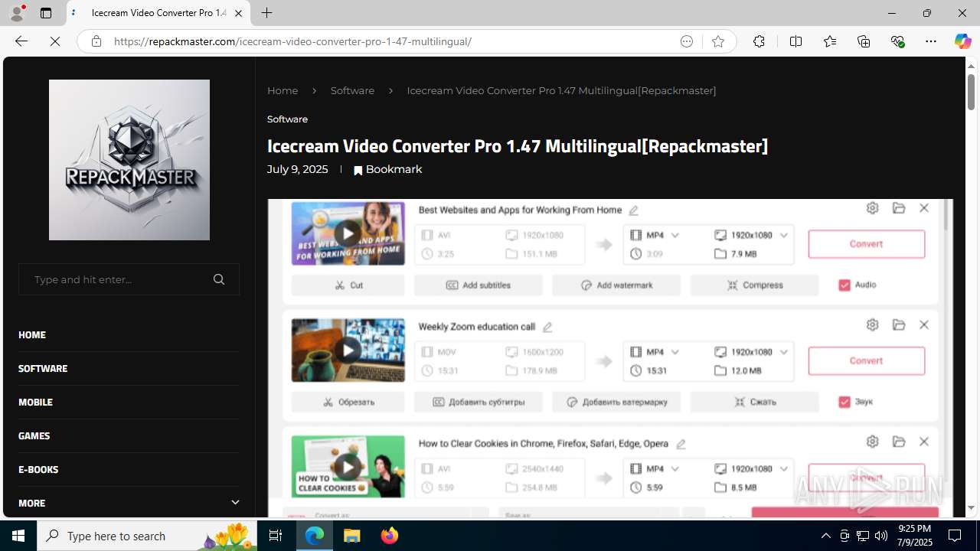Screen dimensions: 980x551
Task: Play the How to Clear Cookies thumbnail
Action: (348, 467)
